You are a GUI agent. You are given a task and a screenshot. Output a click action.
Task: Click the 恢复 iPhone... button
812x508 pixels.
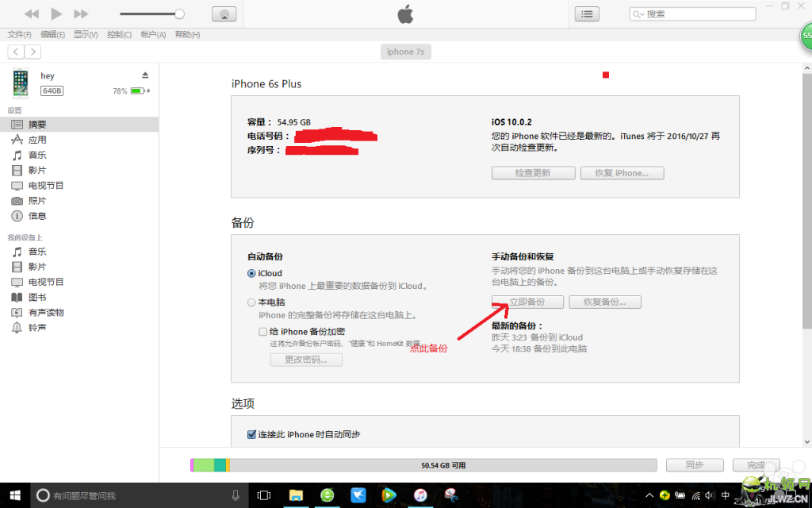tap(622, 173)
